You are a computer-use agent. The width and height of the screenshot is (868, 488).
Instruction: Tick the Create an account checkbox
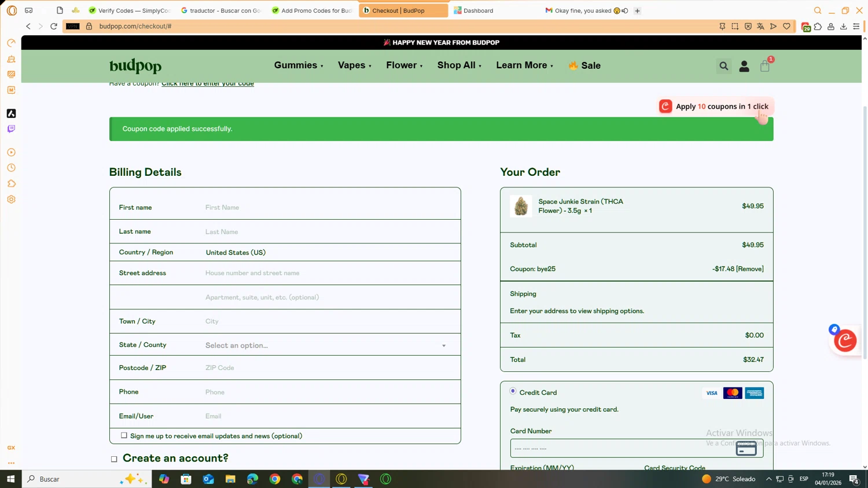click(x=114, y=459)
